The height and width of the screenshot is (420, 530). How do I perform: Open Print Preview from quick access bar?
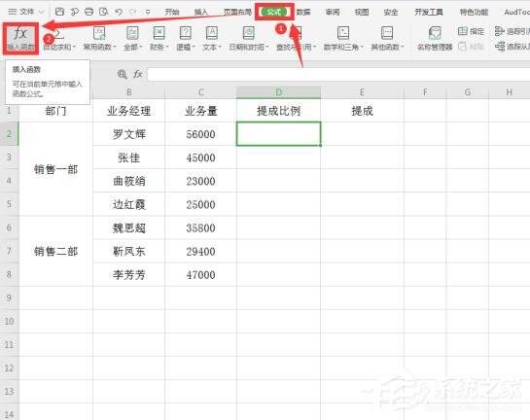tap(103, 12)
